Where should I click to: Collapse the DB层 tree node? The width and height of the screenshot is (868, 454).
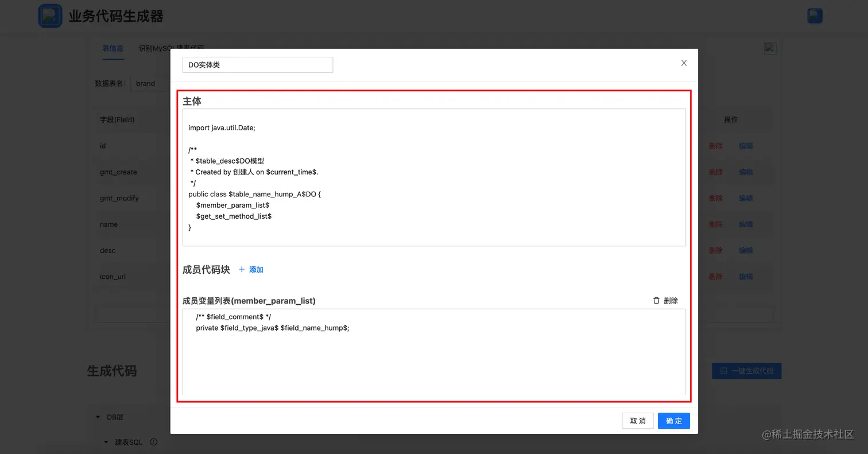tap(98, 417)
